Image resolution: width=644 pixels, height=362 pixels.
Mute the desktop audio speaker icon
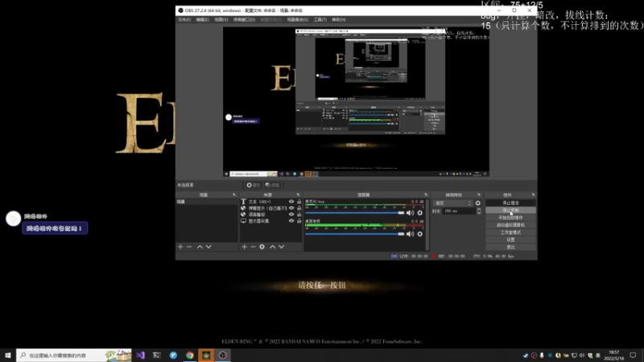click(x=410, y=234)
